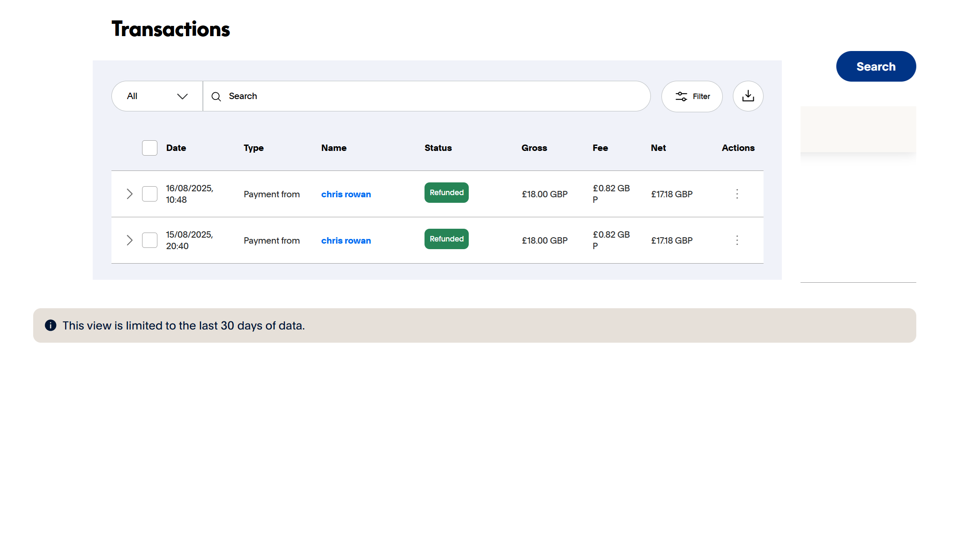980x551 pixels.
Task: Click £17.18 GBP net in 16/08/2025 row
Action: (672, 194)
